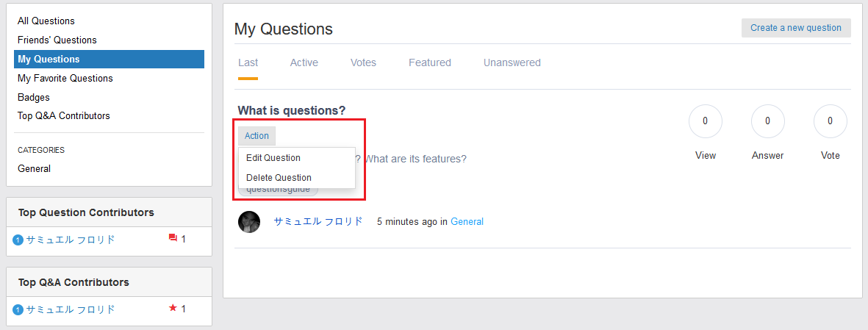Image resolution: width=868 pixels, height=330 pixels.
Task: Click the red comment icon in Top Question Contributors
Action: click(173, 238)
